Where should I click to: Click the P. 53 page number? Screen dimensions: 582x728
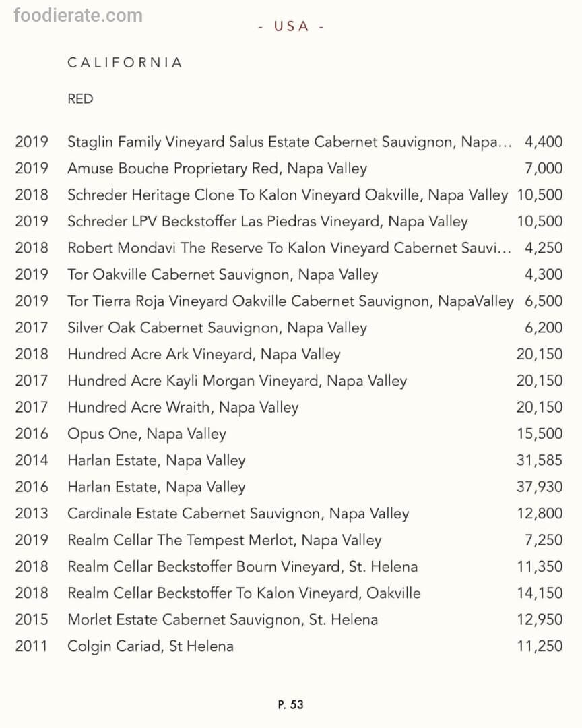pyautogui.click(x=290, y=704)
